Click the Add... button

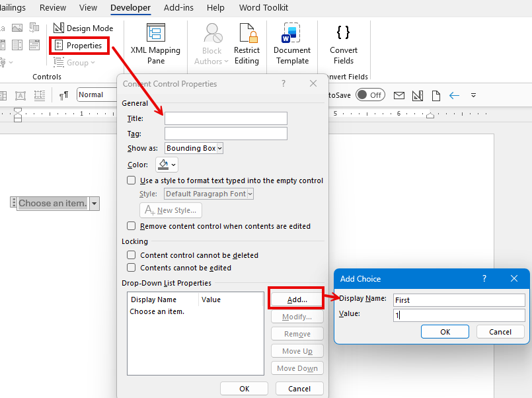coord(297,299)
